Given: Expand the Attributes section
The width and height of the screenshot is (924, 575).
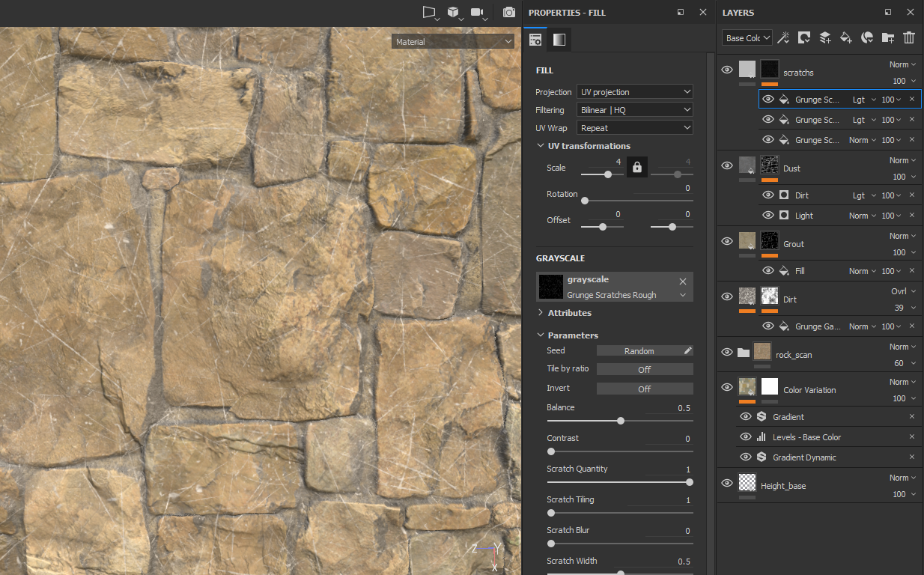Looking at the screenshot, I should (569, 313).
